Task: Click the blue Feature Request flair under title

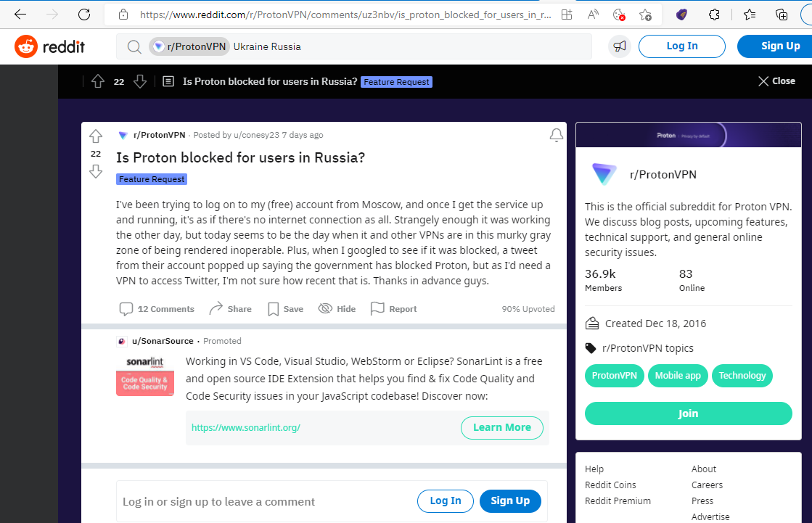Action: (x=152, y=179)
